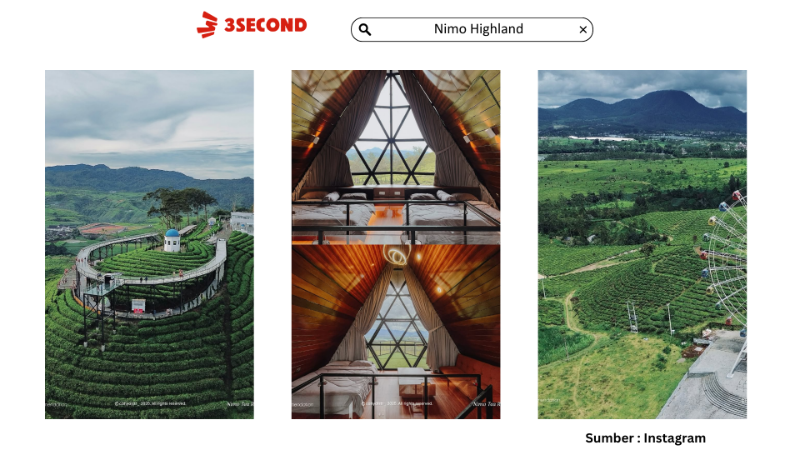This screenshot has height=450, width=800.
Task: Clear the Nimo Highland search with X
Action: point(583,30)
